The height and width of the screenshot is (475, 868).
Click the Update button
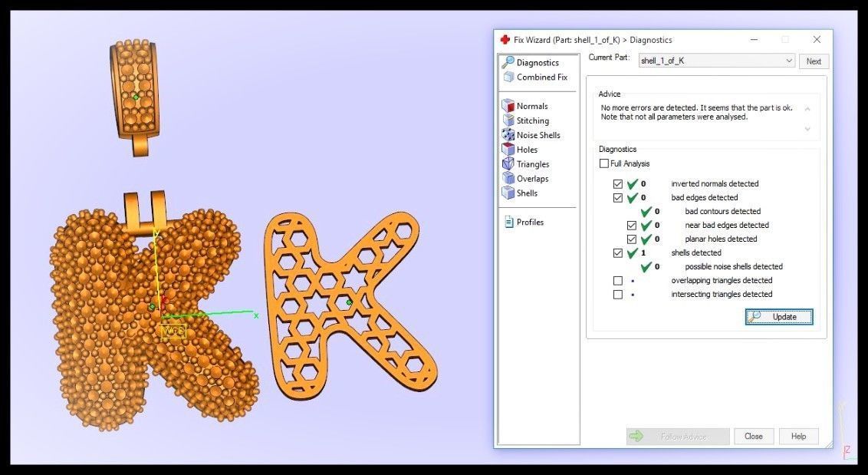click(x=779, y=317)
